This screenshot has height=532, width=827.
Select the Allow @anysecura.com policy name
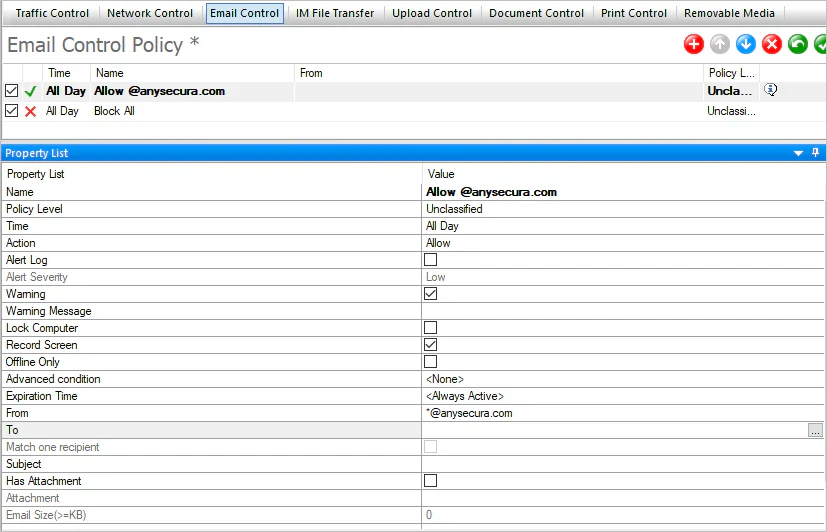(159, 91)
